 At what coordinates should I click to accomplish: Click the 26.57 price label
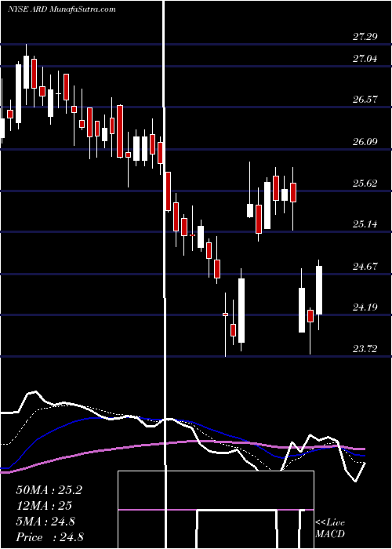[x=365, y=99]
